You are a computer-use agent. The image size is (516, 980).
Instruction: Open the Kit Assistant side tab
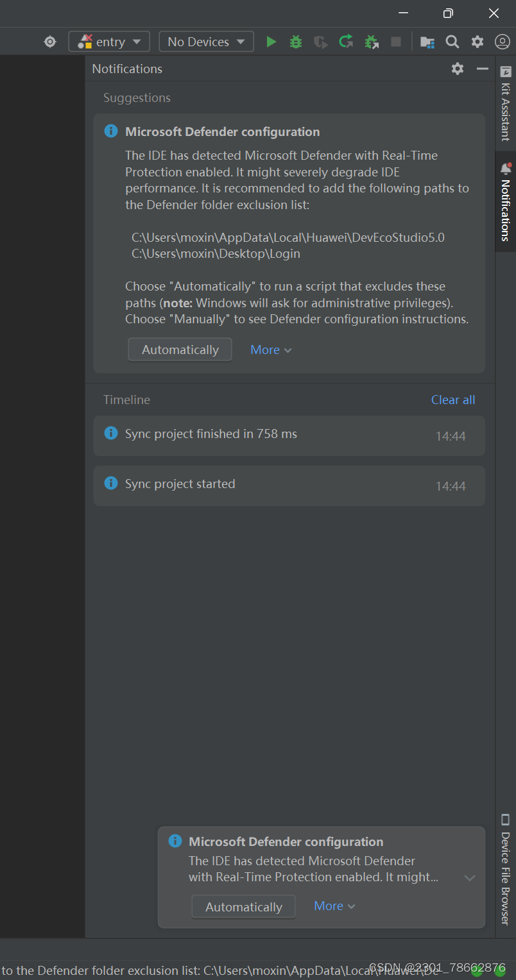506,103
